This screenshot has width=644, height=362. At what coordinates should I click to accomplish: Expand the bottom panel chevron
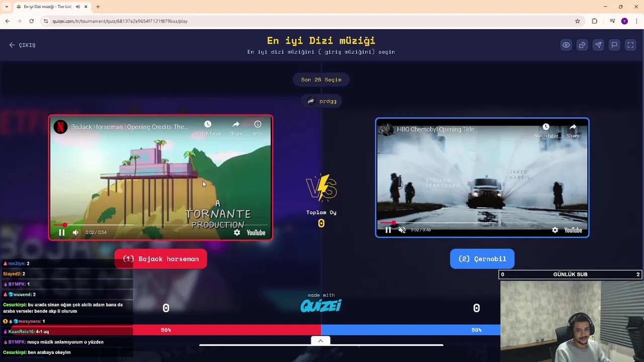(x=320, y=341)
